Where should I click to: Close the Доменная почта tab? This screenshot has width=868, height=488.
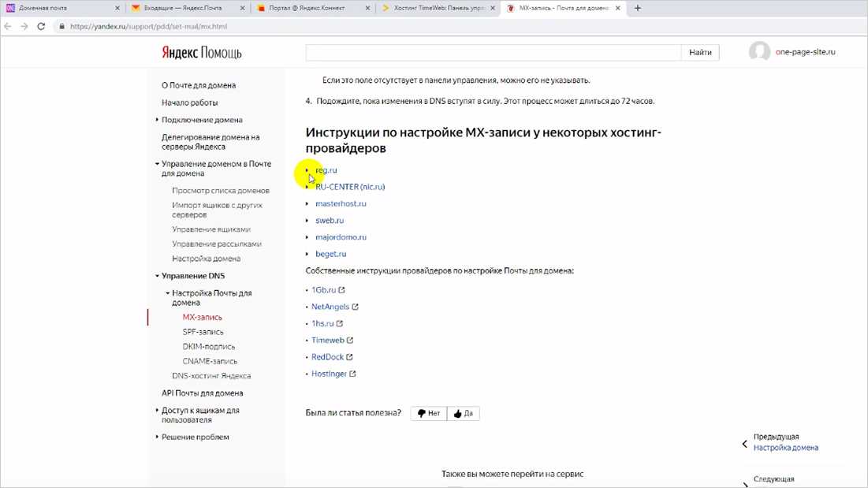pos(117,9)
